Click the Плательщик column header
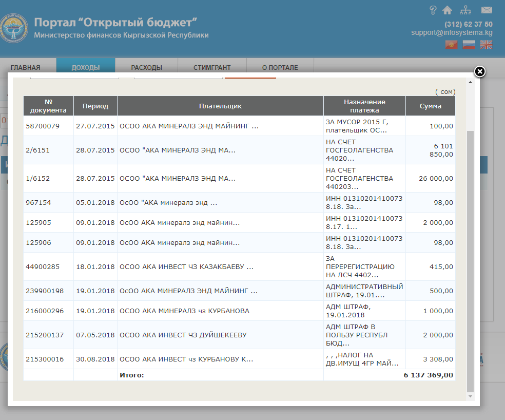The height and width of the screenshot is (420, 505). pos(220,106)
